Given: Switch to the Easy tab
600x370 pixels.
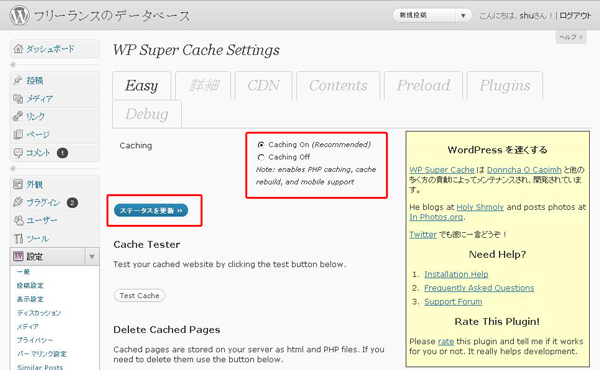Looking at the screenshot, I should pyautogui.click(x=142, y=86).
